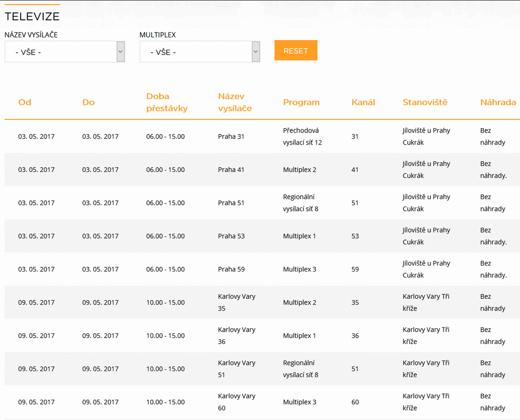Click the TELEVIZE section heading
Viewport: 520px width, 420px height.
coord(32,17)
